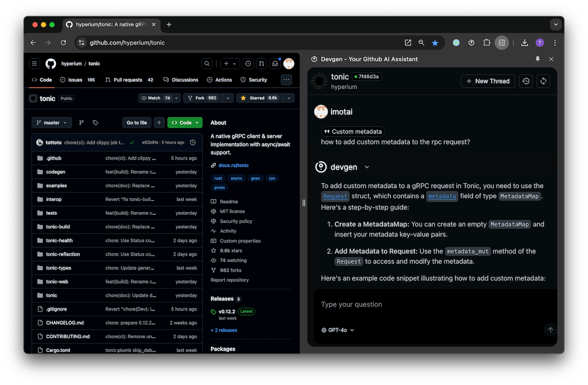Select the grpc topic tag
Screen dimensions: 588x385
tap(255, 178)
